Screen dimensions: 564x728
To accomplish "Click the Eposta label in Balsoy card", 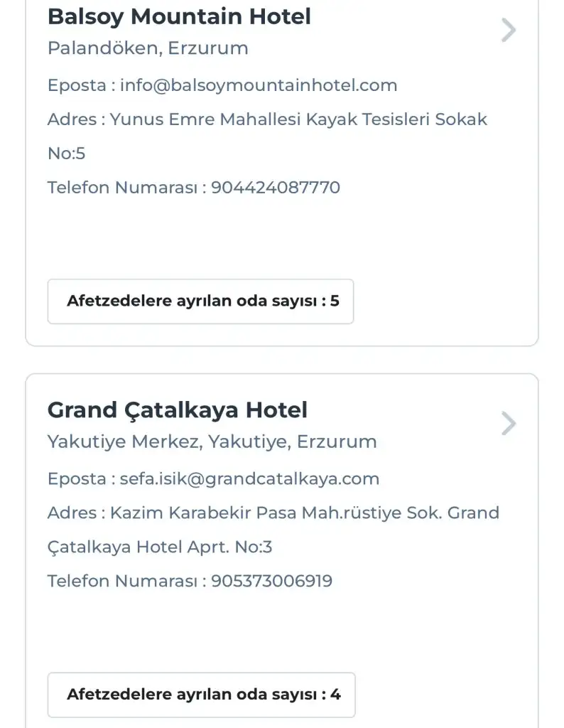I will coord(77,86).
